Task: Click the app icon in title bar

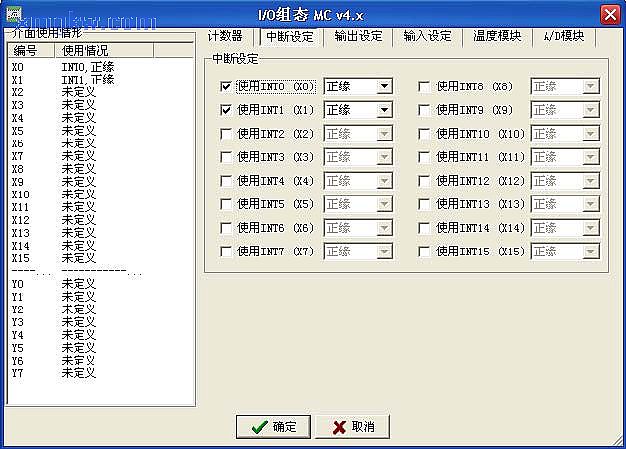Action: (x=13, y=13)
